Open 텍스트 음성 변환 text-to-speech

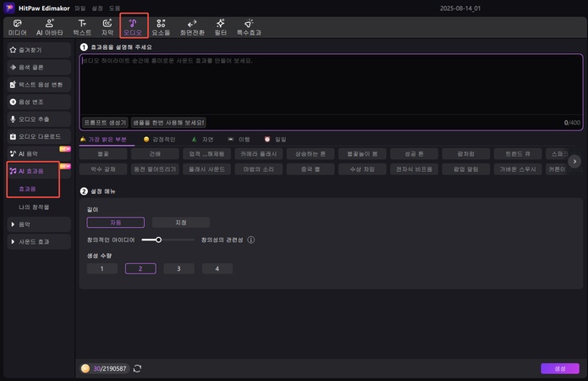click(39, 85)
